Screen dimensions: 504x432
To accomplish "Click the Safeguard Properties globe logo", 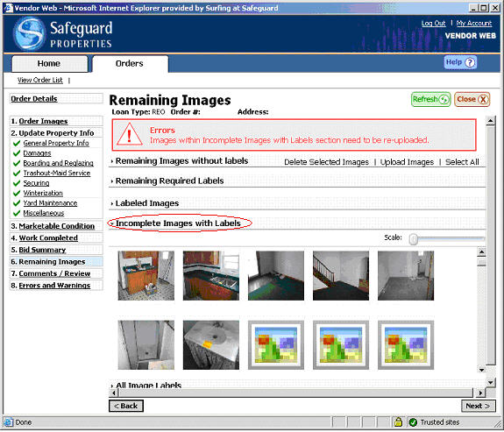I will pos(29,34).
